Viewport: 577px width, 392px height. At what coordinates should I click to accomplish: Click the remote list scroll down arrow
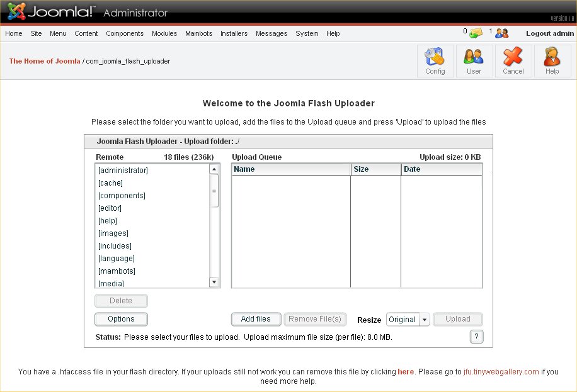click(x=214, y=282)
